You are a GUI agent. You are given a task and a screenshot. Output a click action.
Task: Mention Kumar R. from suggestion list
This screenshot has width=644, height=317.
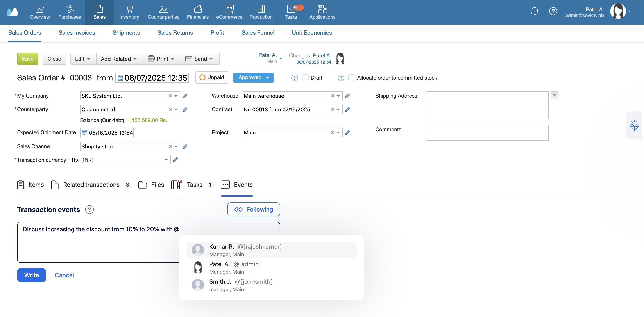pos(271,250)
